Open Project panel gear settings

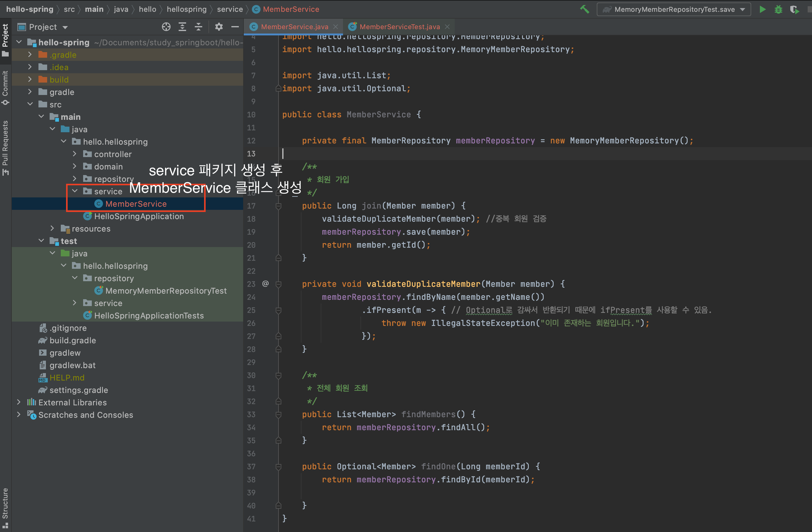click(x=219, y=27)
